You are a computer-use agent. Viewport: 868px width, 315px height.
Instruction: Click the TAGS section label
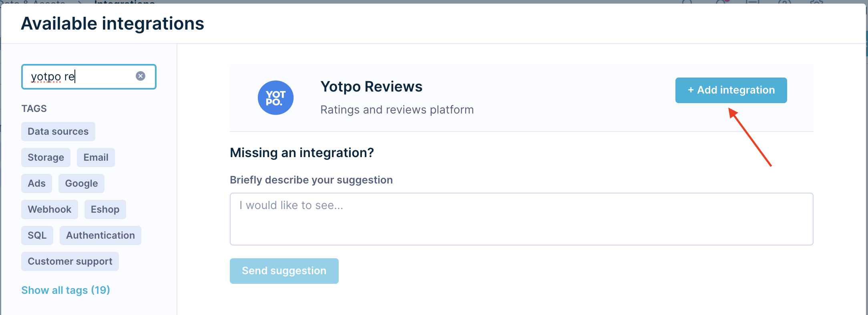coord(34,109)
